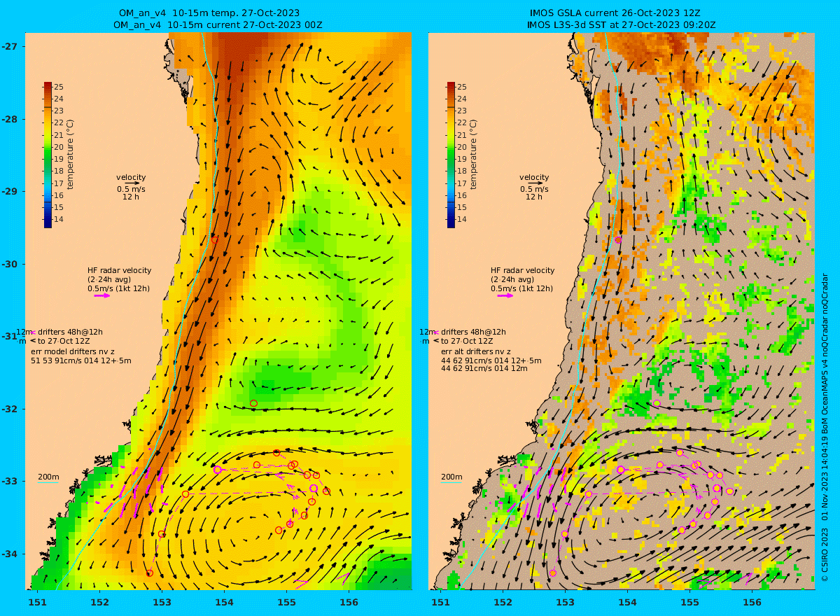The height and width of the screenshot is (616, 840).
Task: Click left subtitle 'OM_an_v4 10-15m current 27-Oct-2023 00Z'
Action: coord(217,24)
